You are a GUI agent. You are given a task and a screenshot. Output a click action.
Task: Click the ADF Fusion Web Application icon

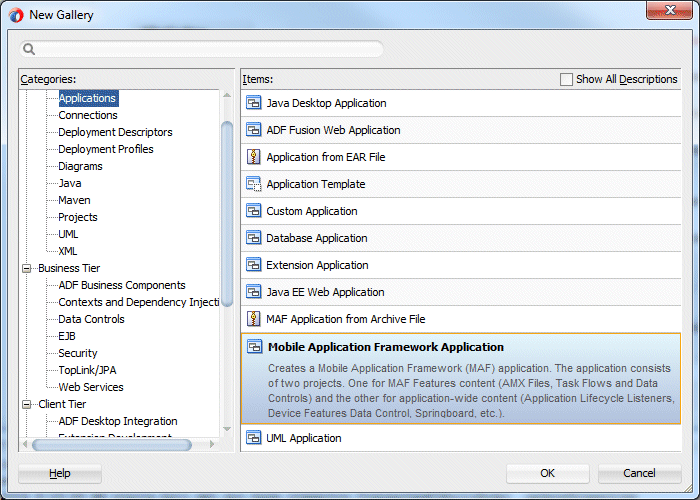[254, 130]
